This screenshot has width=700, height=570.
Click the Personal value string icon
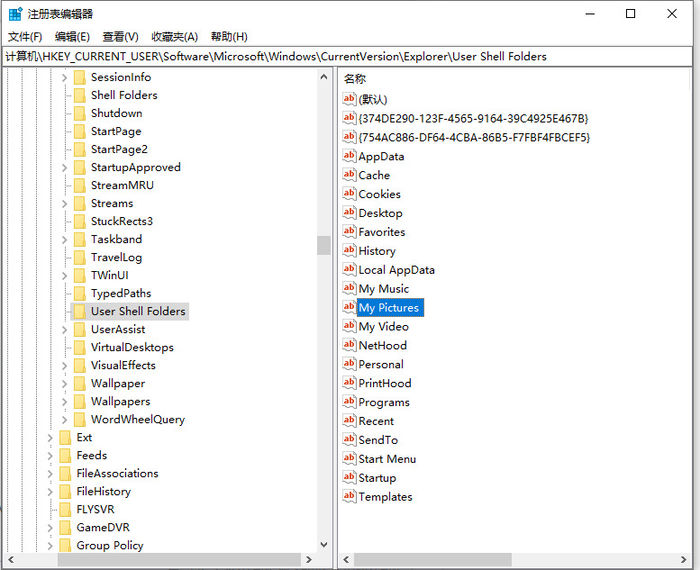click(350, 364)
